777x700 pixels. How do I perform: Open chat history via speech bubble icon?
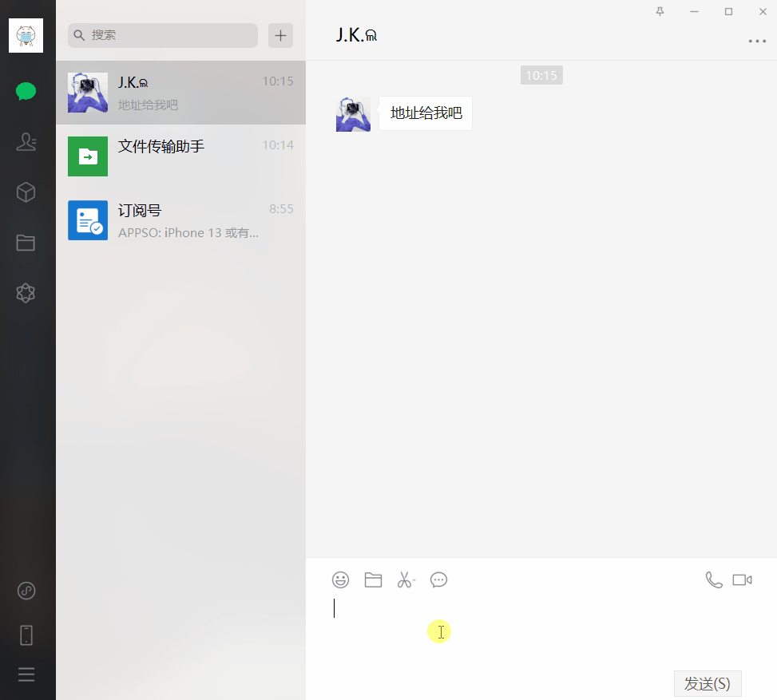coord(438,579)
